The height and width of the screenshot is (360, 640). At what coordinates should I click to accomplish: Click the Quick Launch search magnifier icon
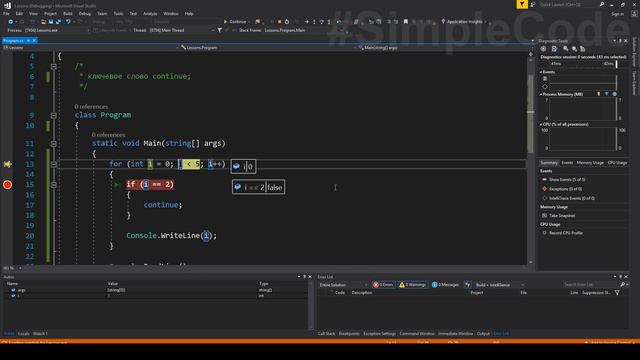tap(602, 4)
